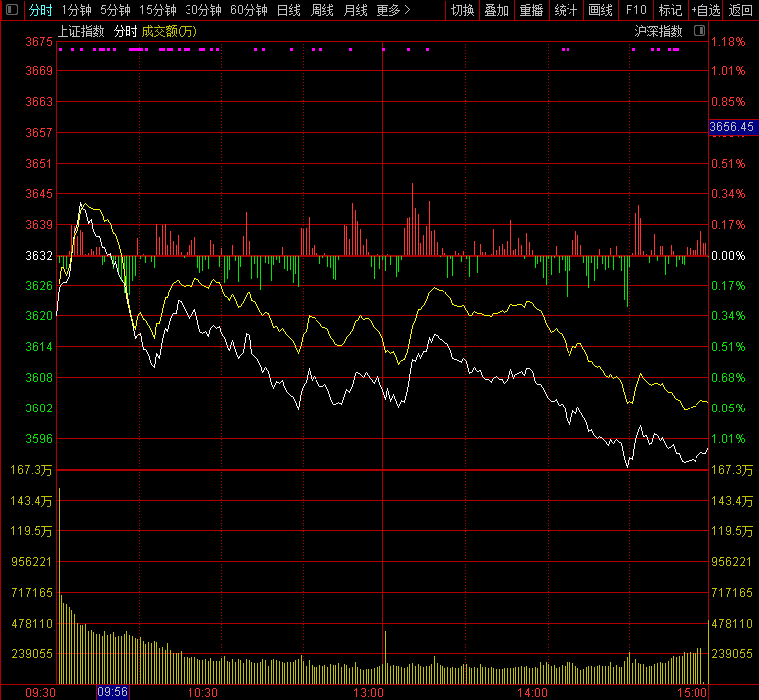
Task: Open the 统计 statistics tool
Action: pos(566,11)
